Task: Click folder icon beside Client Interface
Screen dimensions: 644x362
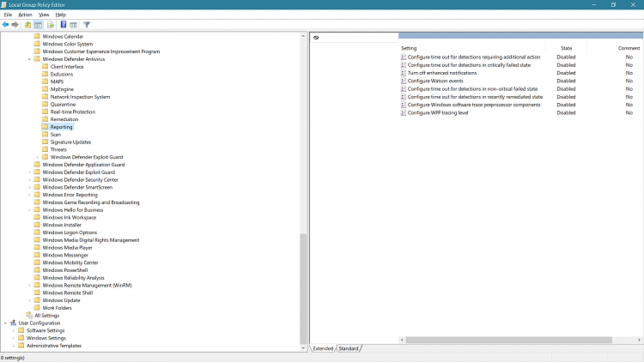Action: click(x=46, y=67)
